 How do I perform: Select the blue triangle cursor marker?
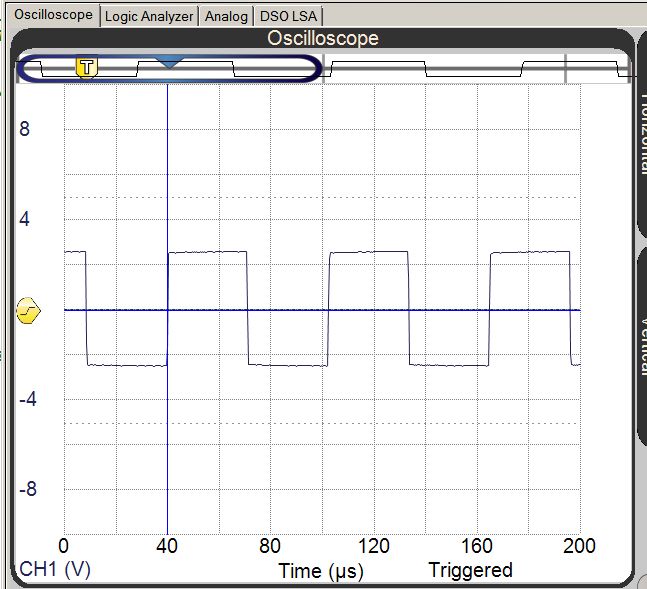pos(169,62)
